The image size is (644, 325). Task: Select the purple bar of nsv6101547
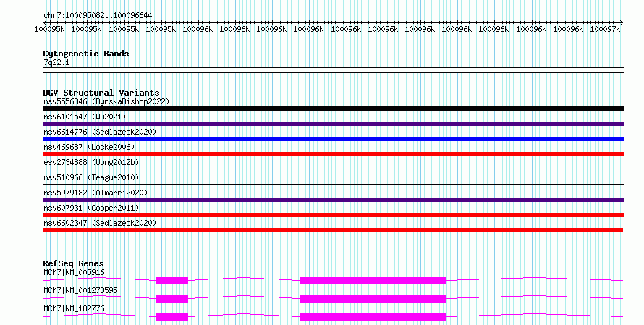click(333, 124)
